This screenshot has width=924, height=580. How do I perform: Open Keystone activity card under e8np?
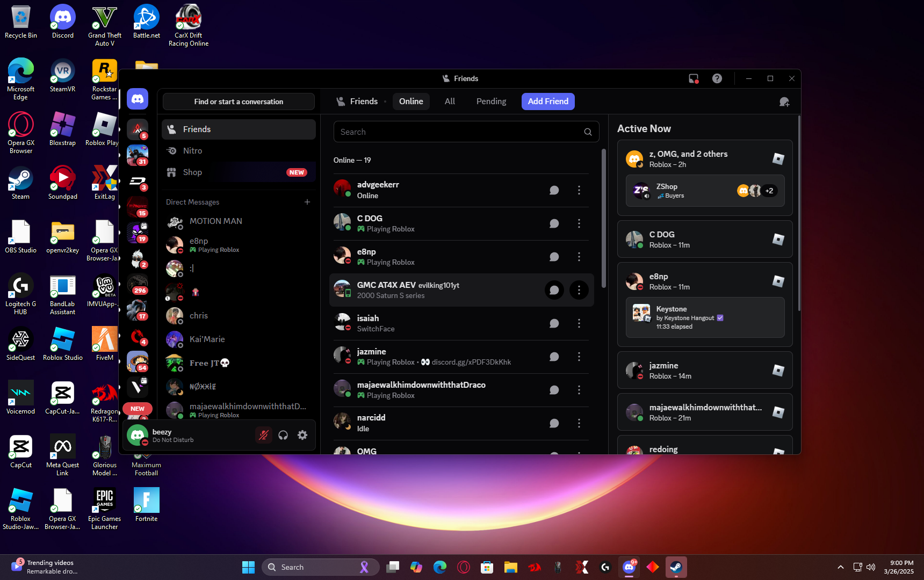click(x=705, y=317)
